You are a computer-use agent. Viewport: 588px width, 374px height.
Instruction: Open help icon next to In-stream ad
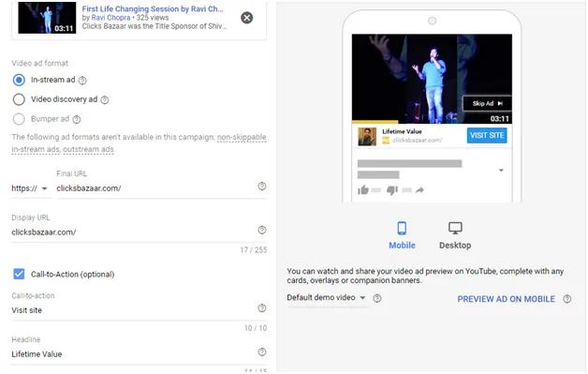(x=82, y=80)
